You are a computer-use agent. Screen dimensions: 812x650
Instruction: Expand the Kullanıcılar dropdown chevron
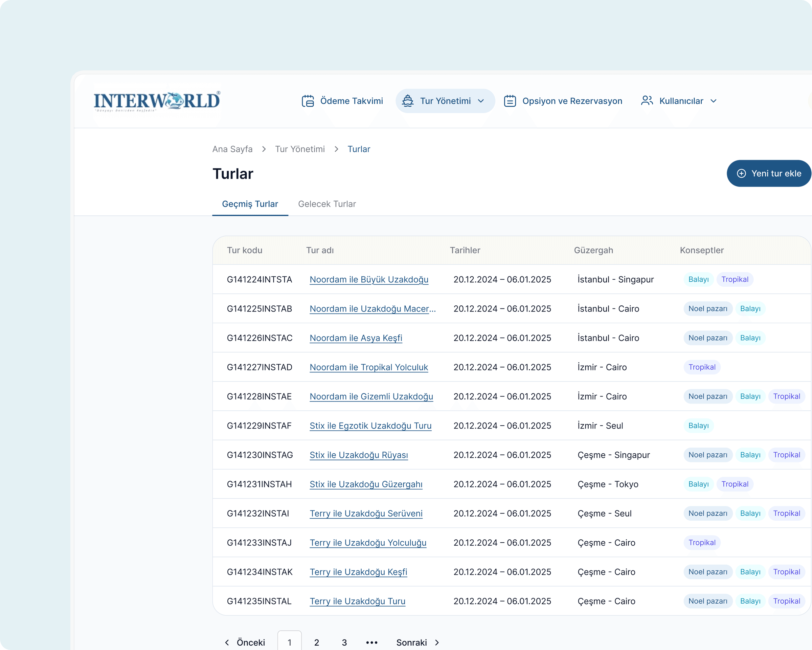tap(713, 101)
